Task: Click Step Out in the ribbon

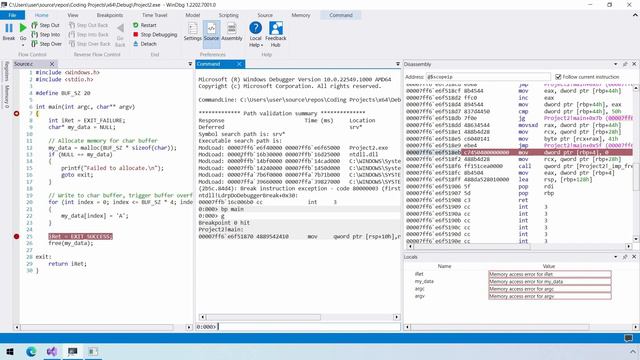Action: 45,25
